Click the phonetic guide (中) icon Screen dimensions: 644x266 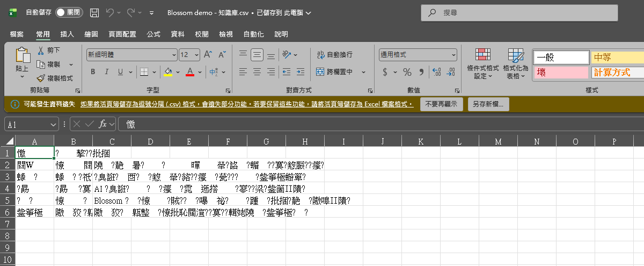click(213, 72)
